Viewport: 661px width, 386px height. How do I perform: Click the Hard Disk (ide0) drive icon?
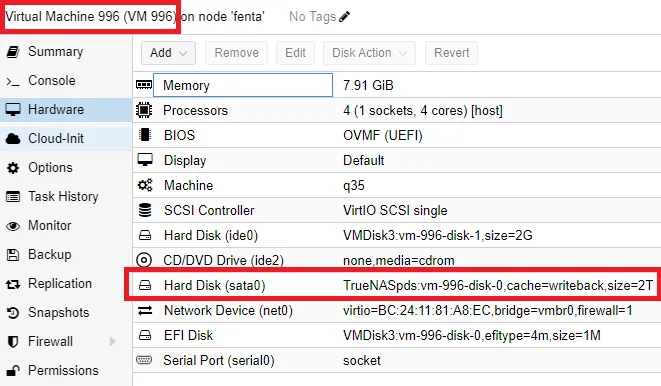[x=145, y=235]
